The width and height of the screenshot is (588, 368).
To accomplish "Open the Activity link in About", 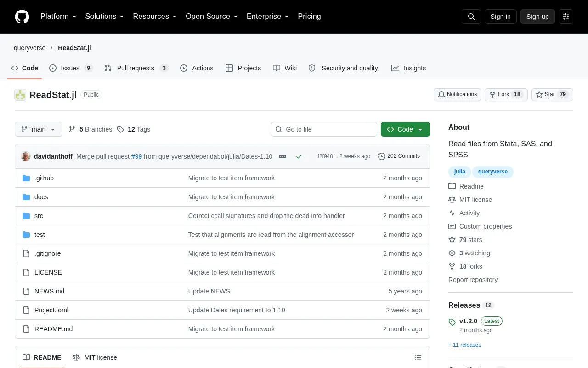I will point(464,213).
